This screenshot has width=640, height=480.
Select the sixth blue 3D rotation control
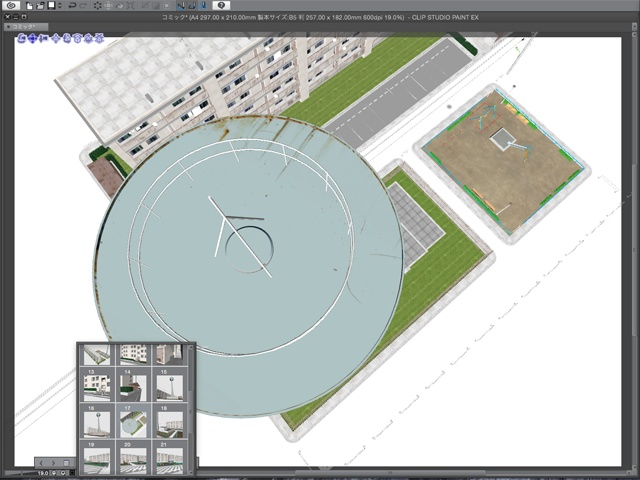[x=78, y=39]
